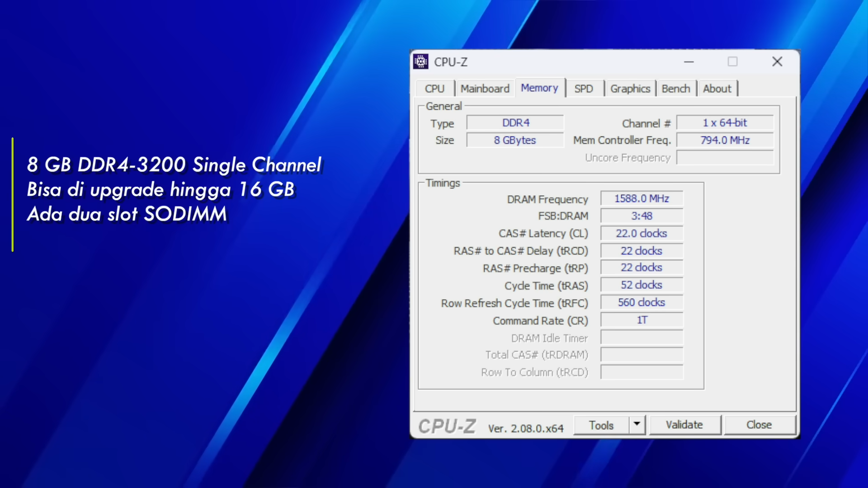Click the DRAM Frequency value field
Viewport: 868px width, 488px height.
pyautogui.click(x=641, y=199)
